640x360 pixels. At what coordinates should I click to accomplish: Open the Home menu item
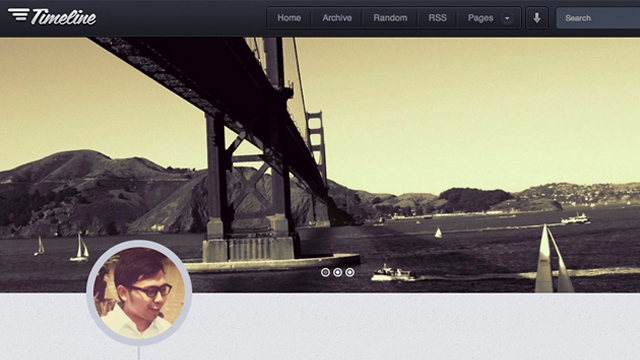(289, 18)
